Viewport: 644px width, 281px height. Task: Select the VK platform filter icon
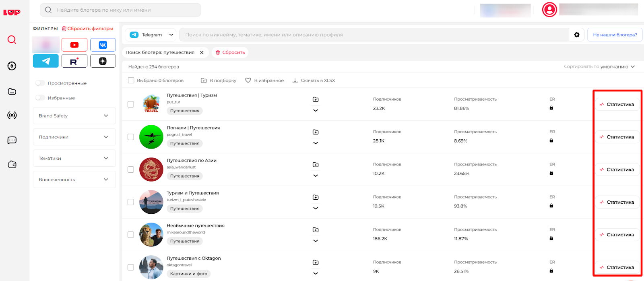[103, 45]
